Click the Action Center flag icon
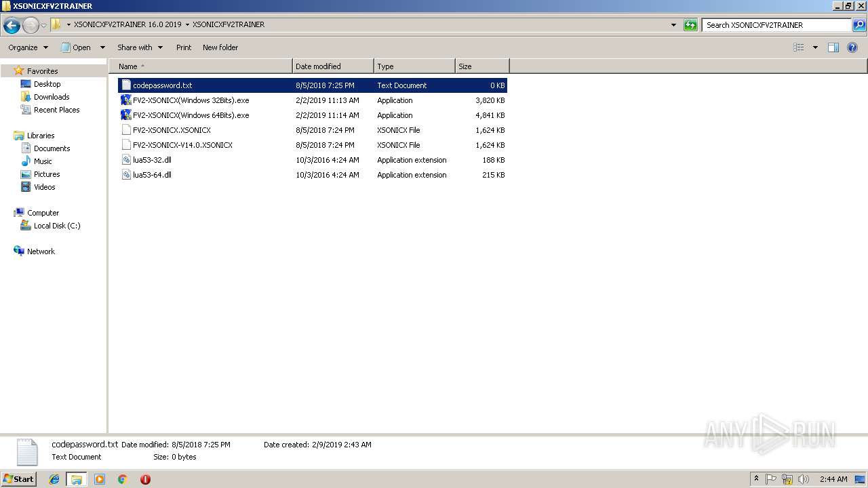The image size is (868, 488). [x=772, y=479]
